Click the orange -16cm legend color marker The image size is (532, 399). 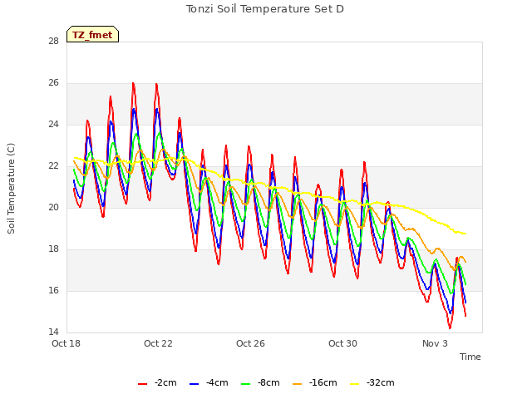298,384
